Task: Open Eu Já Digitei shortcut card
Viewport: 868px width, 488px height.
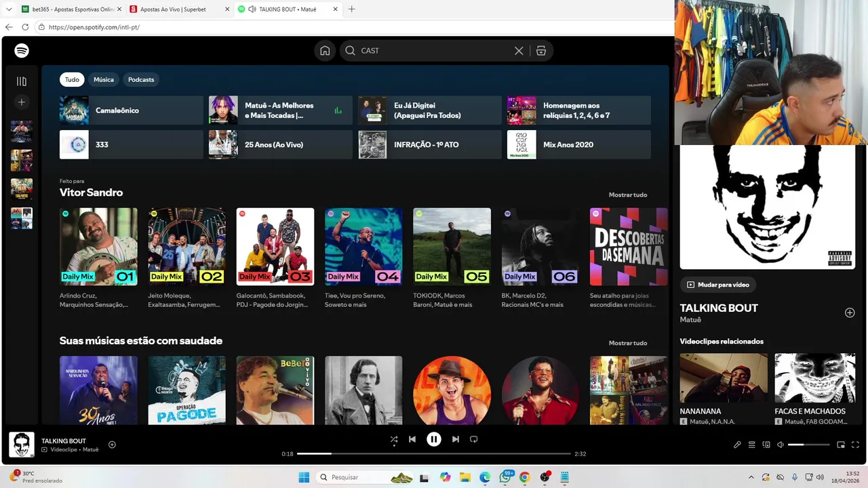Action: 430,110
